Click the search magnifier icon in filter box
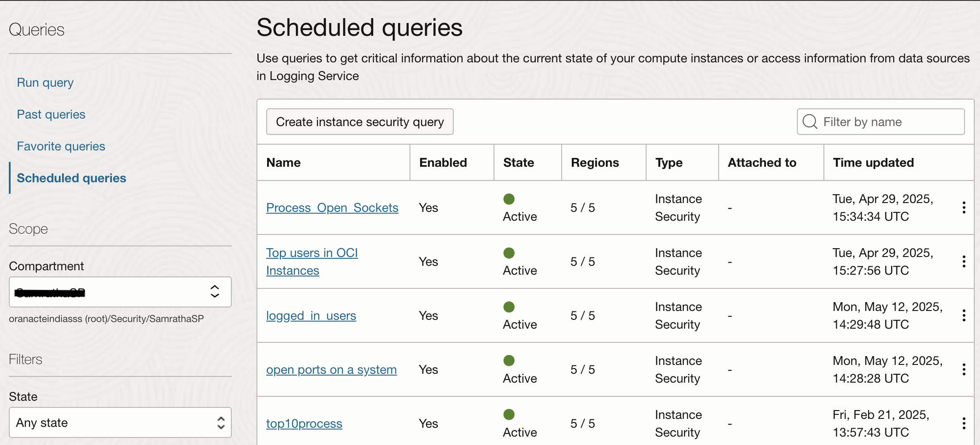This screenshot has width=980, height=445. [810, 122]
